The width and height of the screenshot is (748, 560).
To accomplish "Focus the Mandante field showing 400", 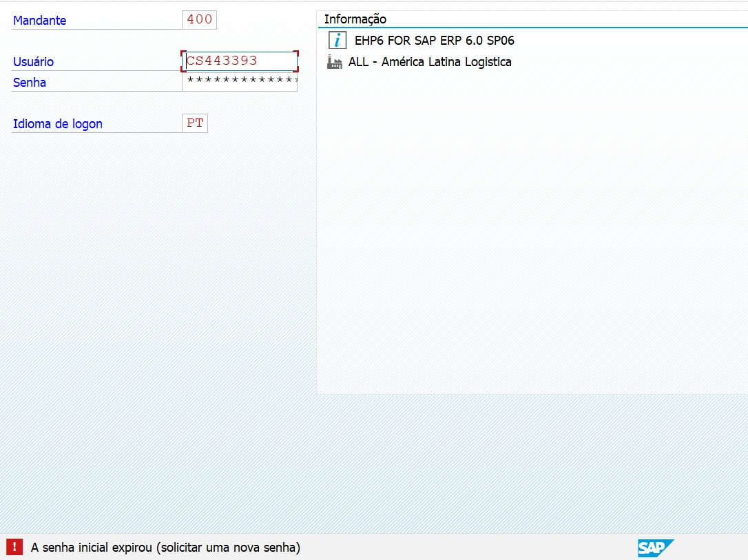I will pos(200,19).
